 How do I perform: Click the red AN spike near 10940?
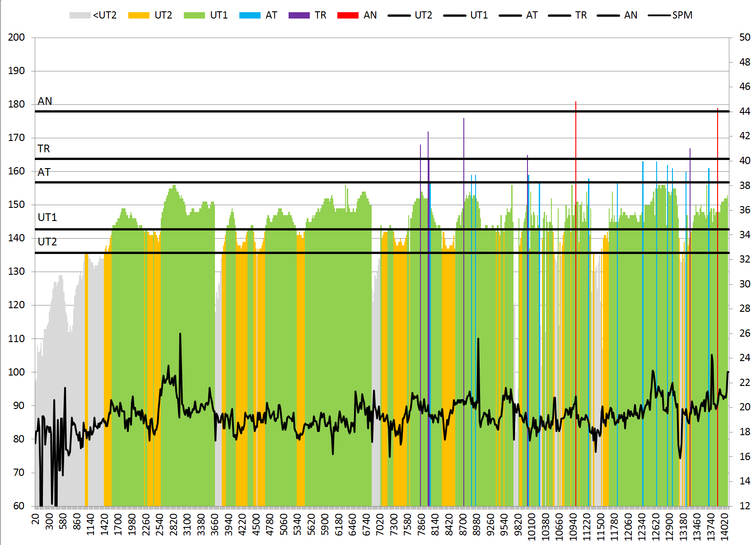(576, 136)
